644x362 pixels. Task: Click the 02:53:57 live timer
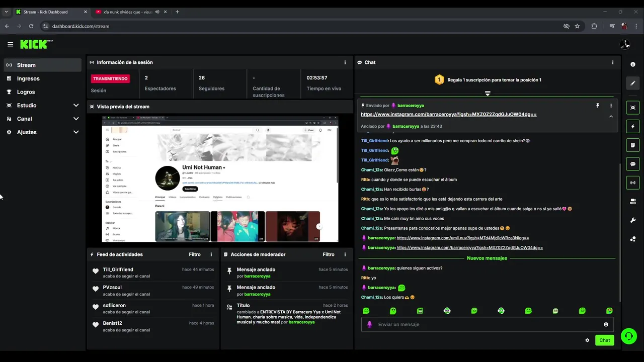[x=317, y=78]
